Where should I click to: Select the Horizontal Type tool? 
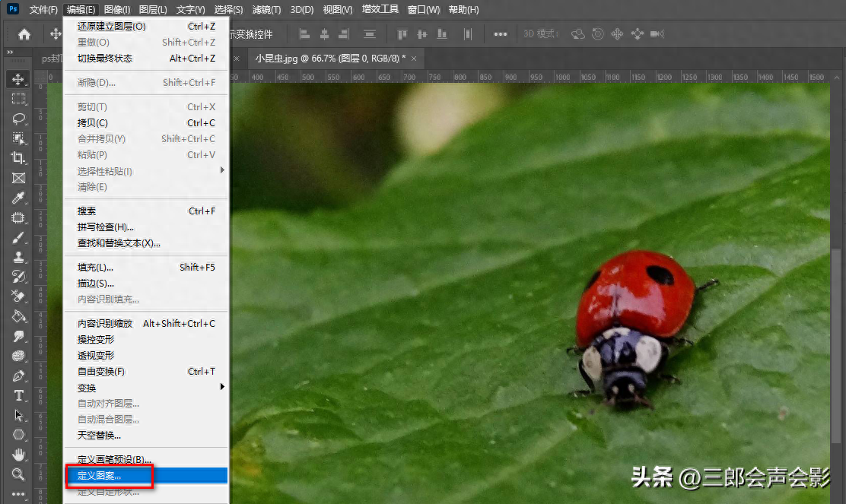(x=18, y=395)
